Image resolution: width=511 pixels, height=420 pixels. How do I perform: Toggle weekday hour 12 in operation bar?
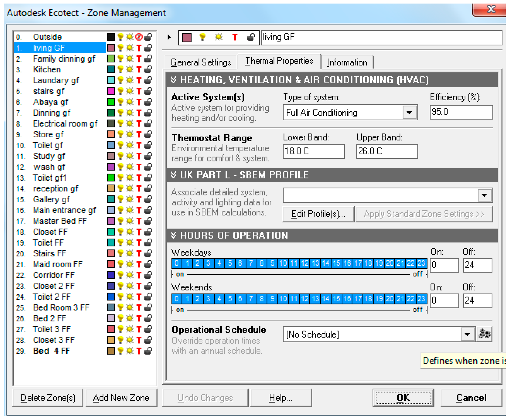(305, 263)
